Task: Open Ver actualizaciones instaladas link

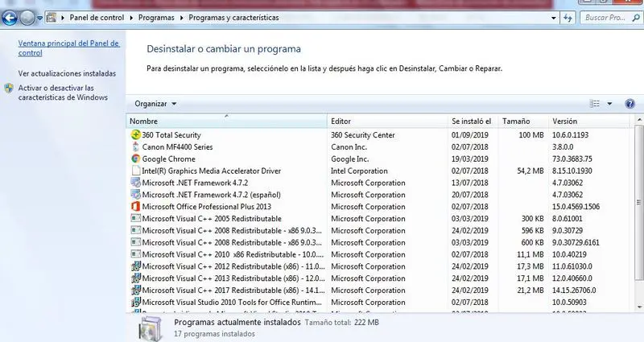Action: tap(67, 73)
